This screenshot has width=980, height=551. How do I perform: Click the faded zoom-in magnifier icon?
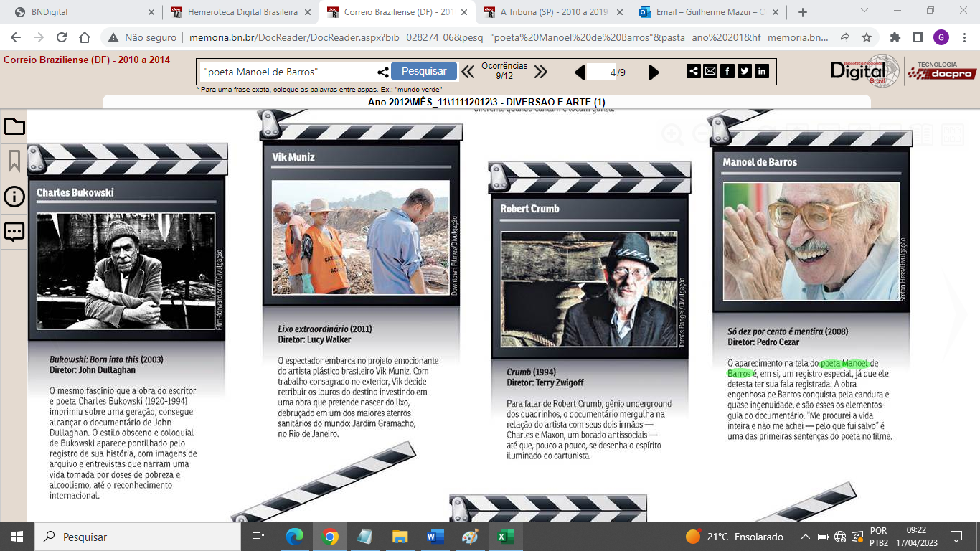click(x=673, y=133)
